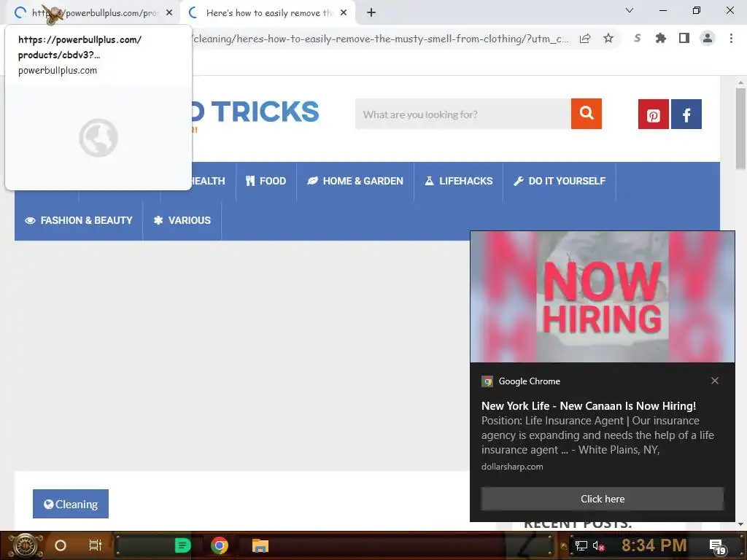The height and width of the screenshot is (560, 747).
Task: Close the 'Here's how to easily remove' tab
Action: 344,13
